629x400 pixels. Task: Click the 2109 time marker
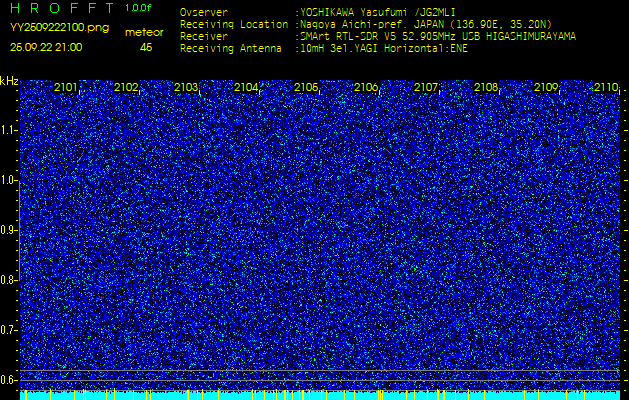(546, 87)
